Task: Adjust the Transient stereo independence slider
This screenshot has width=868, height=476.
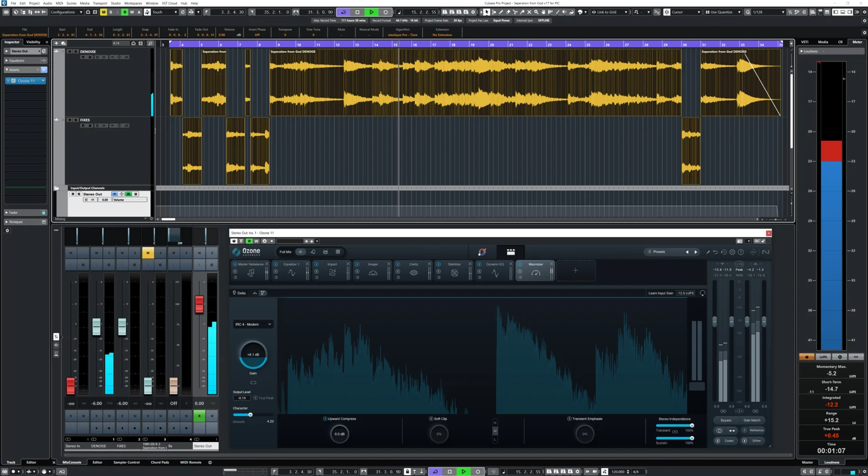Action: [x=675, y=425]
